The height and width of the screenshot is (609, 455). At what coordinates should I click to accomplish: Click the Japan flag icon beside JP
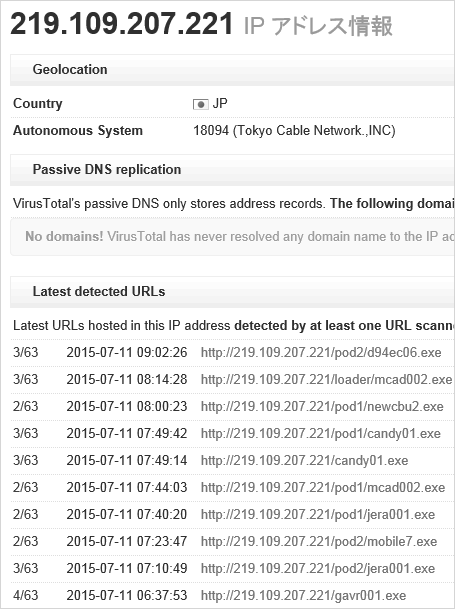point(200,104)
